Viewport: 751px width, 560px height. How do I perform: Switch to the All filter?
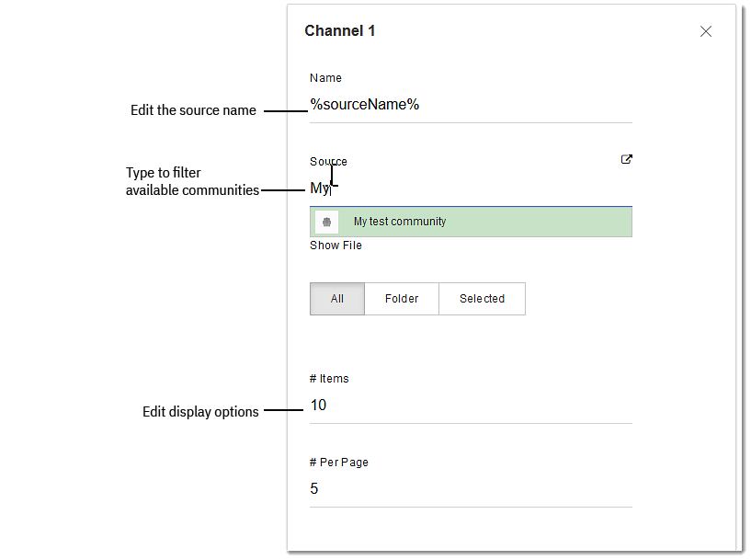point(336,298)
